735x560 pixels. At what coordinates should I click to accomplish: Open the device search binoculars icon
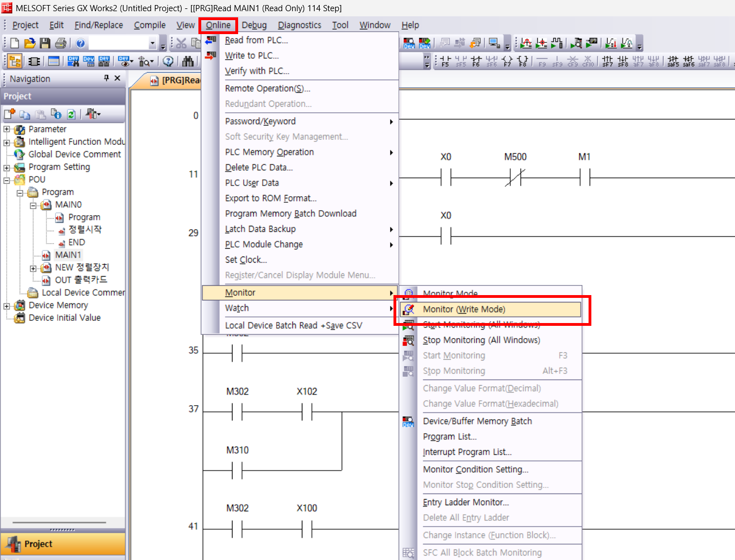188,61
